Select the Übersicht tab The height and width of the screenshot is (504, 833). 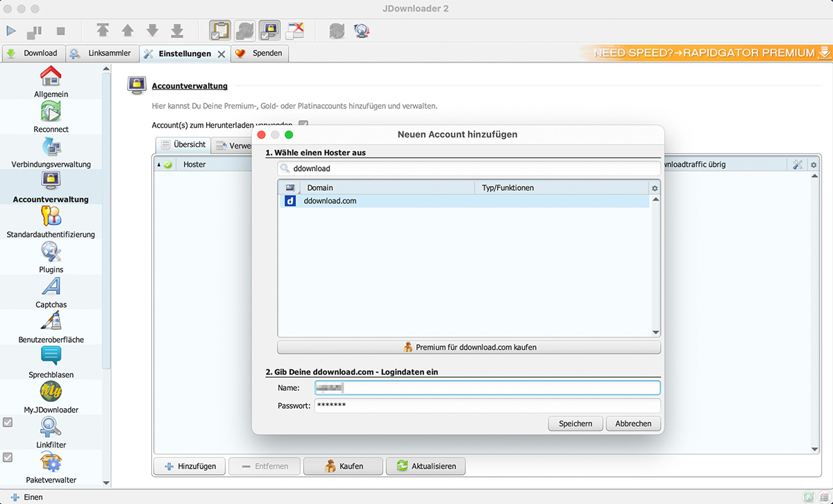[183, 145]
